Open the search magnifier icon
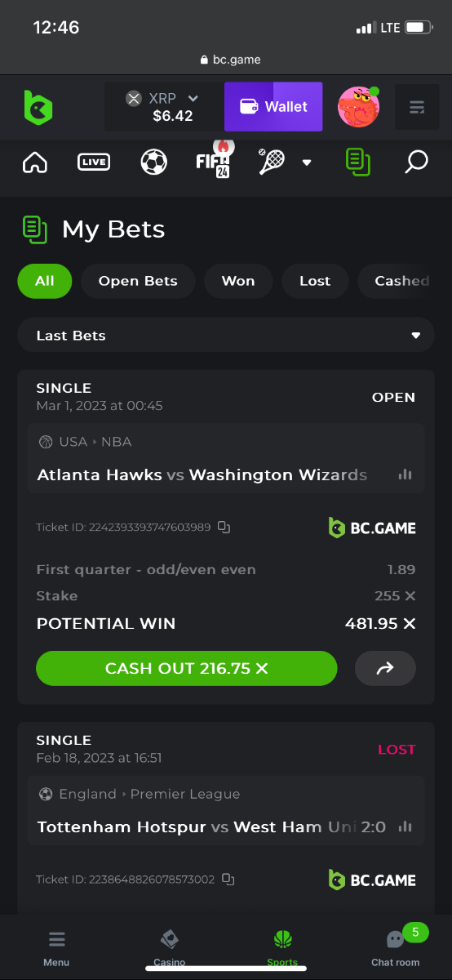 [416, 162]
